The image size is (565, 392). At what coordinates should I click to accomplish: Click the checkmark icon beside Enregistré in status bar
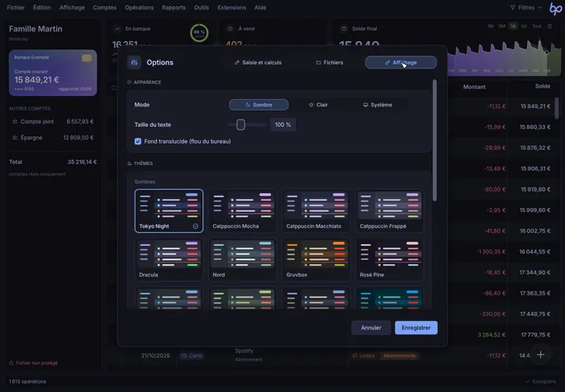pyautogui.click(x=527, y=381)
